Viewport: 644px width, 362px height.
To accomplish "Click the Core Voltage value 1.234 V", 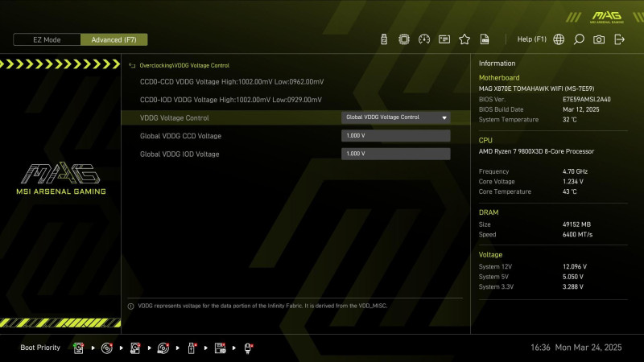I will tap(573, 182).
